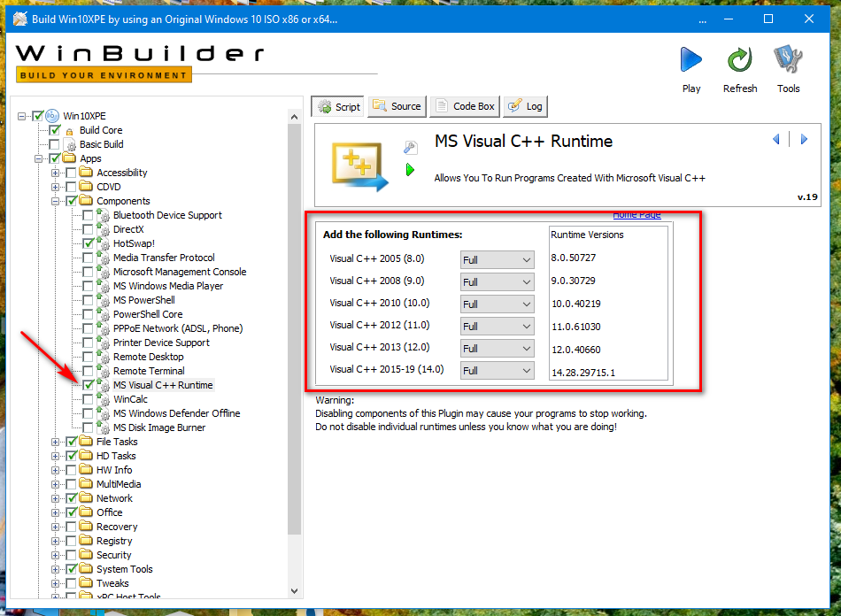
Task: Select the PowerShell Core tree item
Action: pyautogui.click(x=148, y=314)
